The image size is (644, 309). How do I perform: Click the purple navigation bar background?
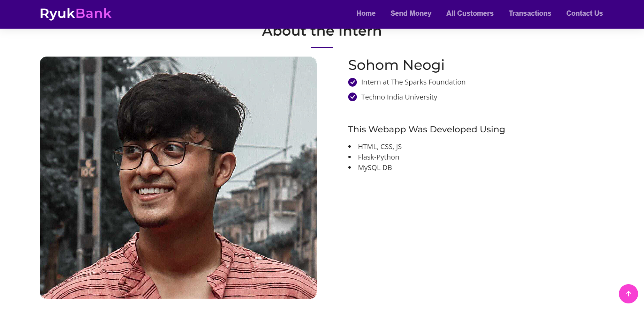pos(244,14)
